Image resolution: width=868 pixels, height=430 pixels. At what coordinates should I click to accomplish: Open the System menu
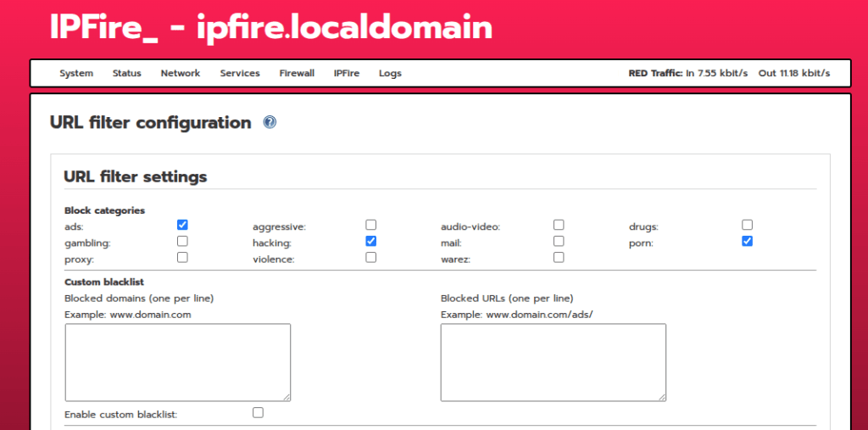[76, 73]
